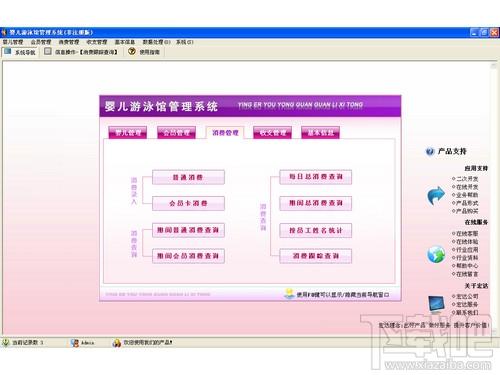Open the 使用指南 help icon
The width and height of the screenshot is (500, 375).
[x=132, y=51]
